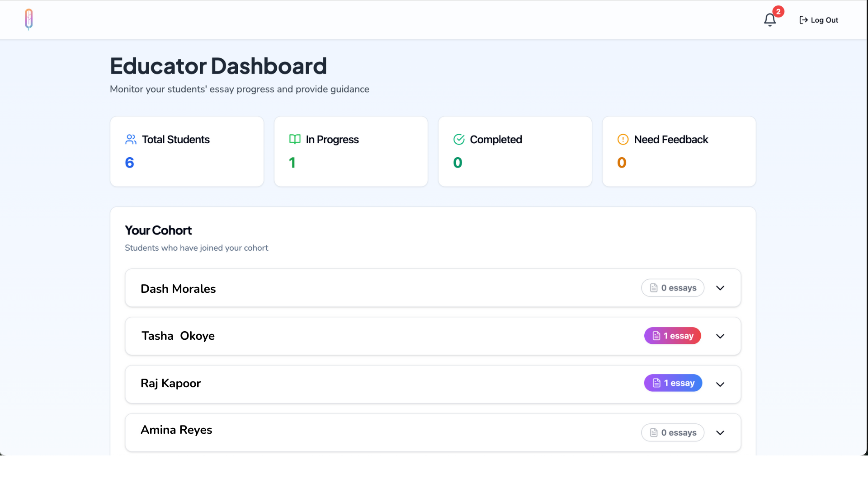This screenshot has width=868, height=488.
Task: Click the red notification count badge
Action: point(778,12)
